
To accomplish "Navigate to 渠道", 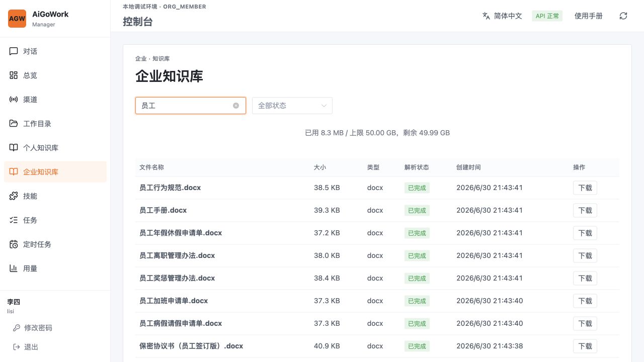I will (x=55, y=100).
